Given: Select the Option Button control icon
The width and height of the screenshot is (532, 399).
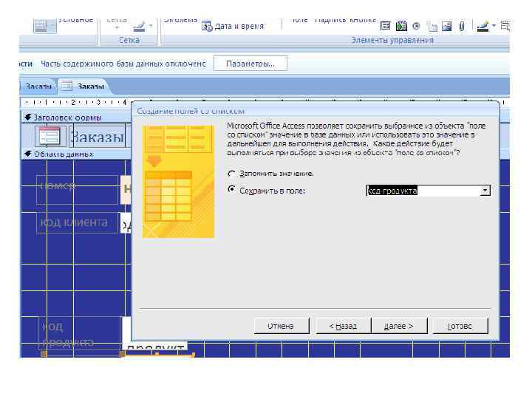Looking at the screenshot, I should point(416,26).
